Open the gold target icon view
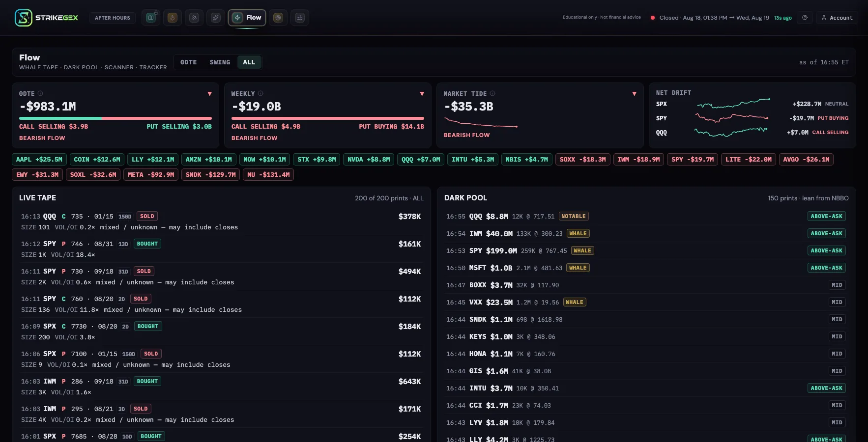 (x=278, y=18)
